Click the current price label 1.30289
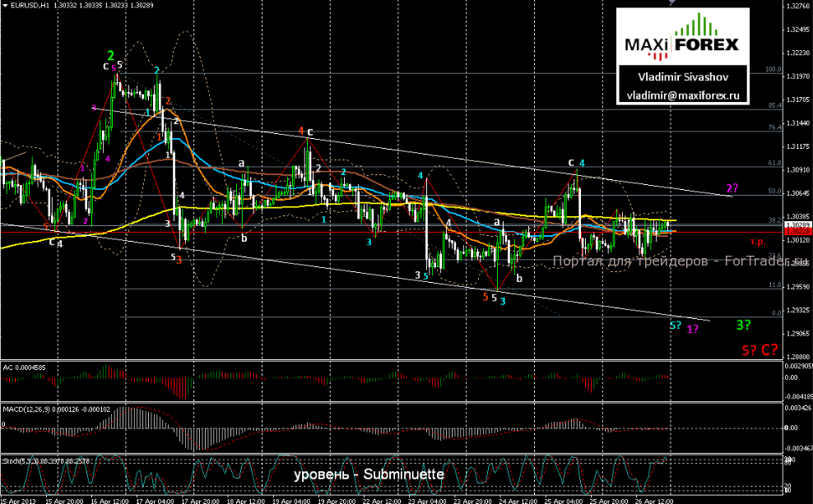 (797, 224)
